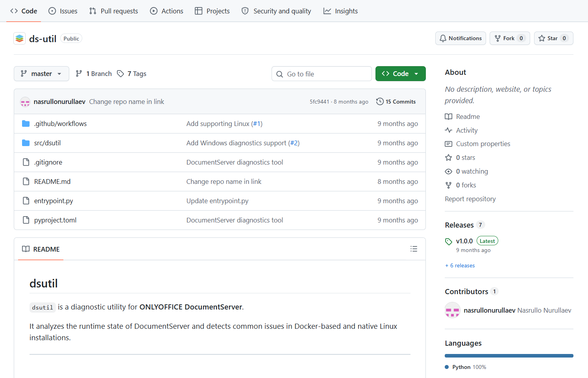Open the Releases heading link

tap(464, 225)
